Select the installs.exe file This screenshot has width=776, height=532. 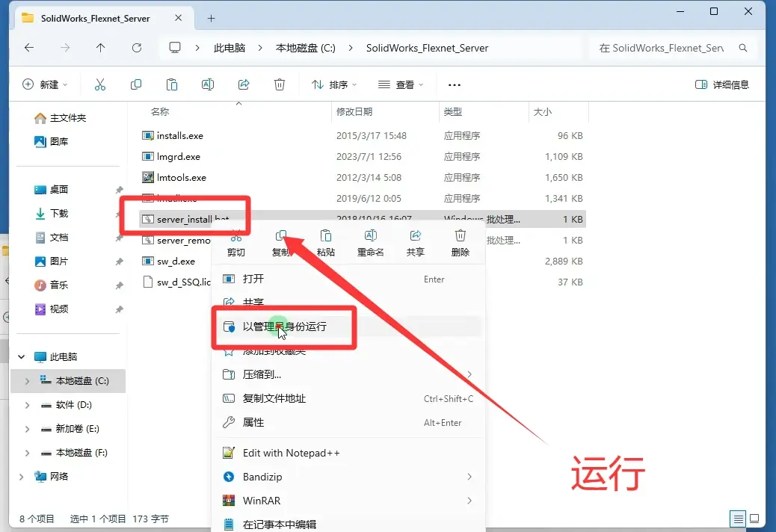click(x=363, y=135)
